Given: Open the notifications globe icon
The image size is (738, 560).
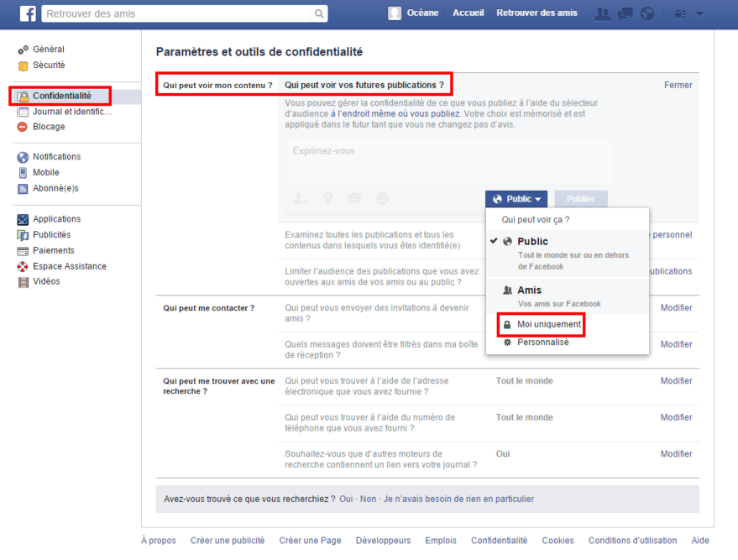Looking at the screenshot, I should 647,13.
